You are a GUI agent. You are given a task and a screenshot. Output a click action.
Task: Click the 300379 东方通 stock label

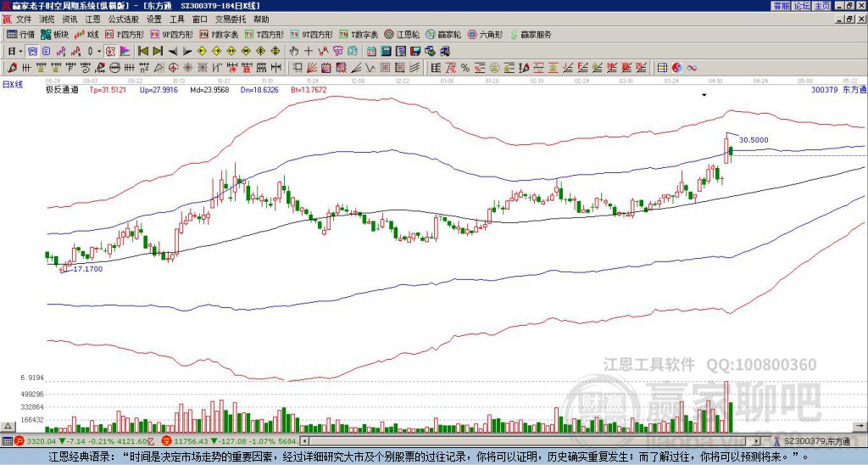(838, 89)
